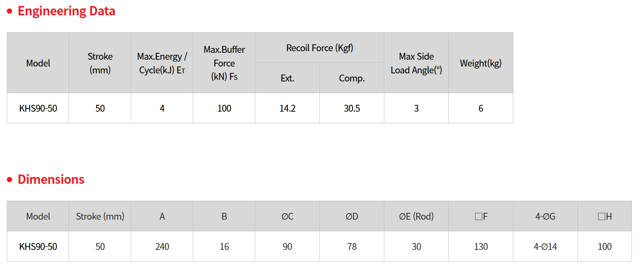Click the Max.Buffer Force (kN) header
644x264 pixels.
(224, 63)
